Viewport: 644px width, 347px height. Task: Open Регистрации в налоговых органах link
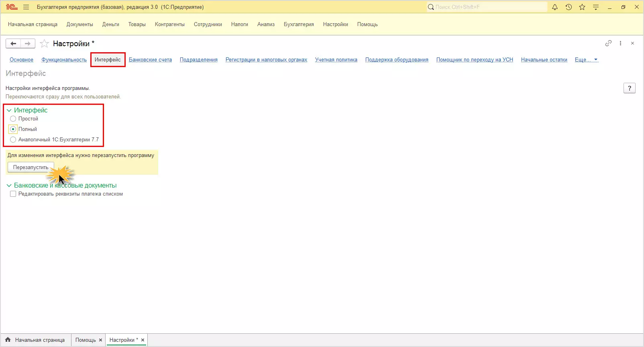pos(266,60)
